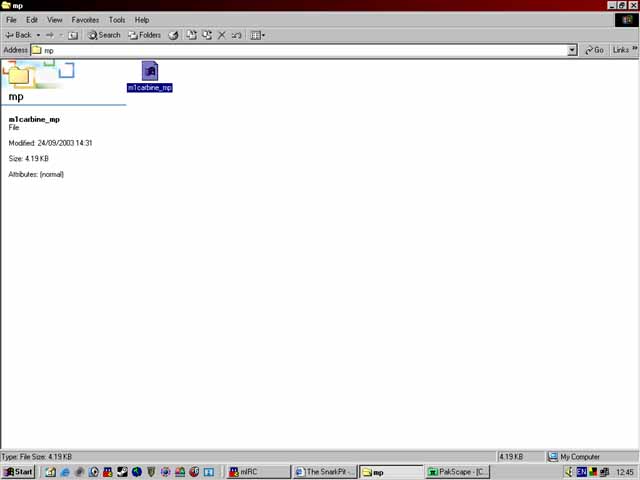This screenshot has height=480, width=640.
Task: Click into the Address bar field
Action: (300, 50)
